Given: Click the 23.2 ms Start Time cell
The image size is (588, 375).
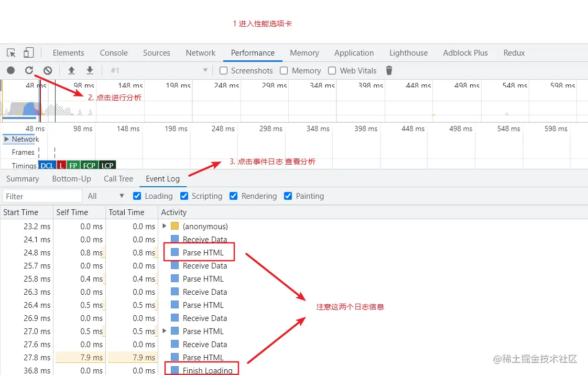Looking at the screenshot, I should tap(27, 227).
